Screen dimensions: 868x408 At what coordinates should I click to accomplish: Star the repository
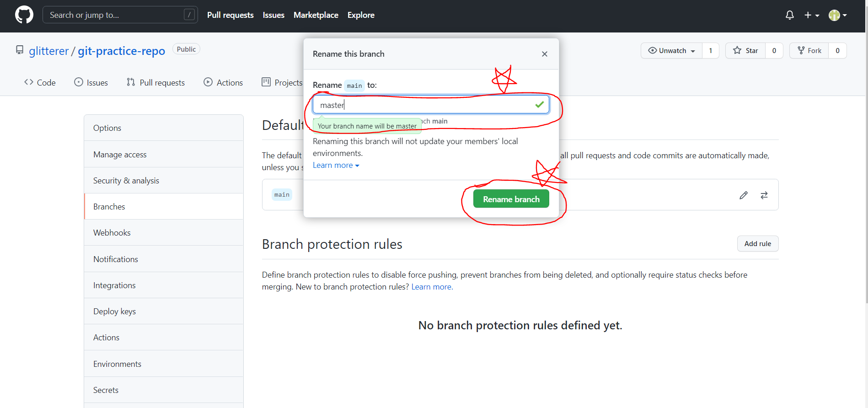tap(745, 50)
